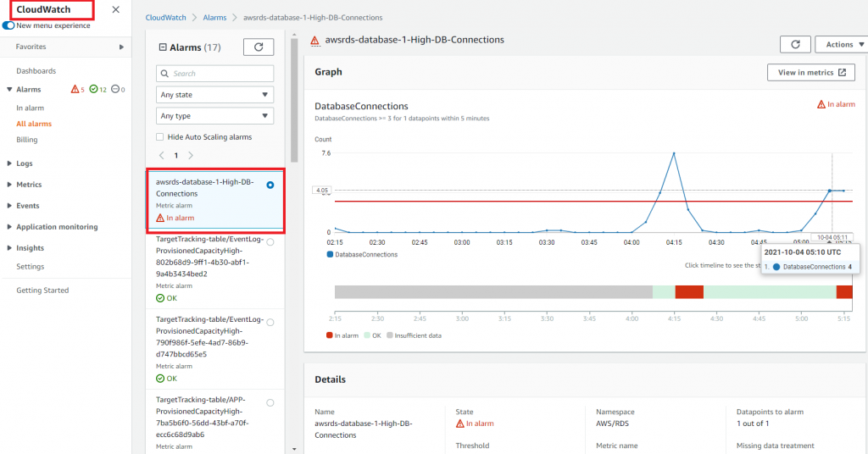Collapse the Alarms (17) list header icon

[163, 47]
